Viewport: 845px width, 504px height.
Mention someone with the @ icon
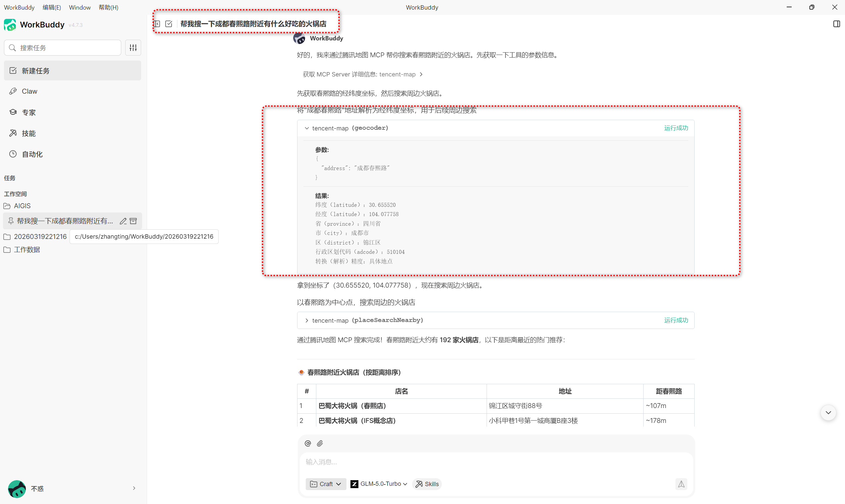tap(308, 443)
